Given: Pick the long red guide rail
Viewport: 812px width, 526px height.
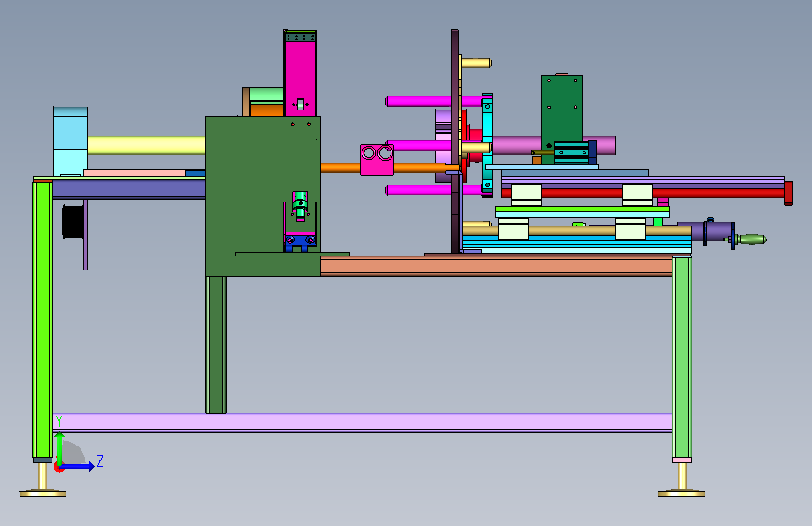Looking at the screenshot, I should [642, 194].
